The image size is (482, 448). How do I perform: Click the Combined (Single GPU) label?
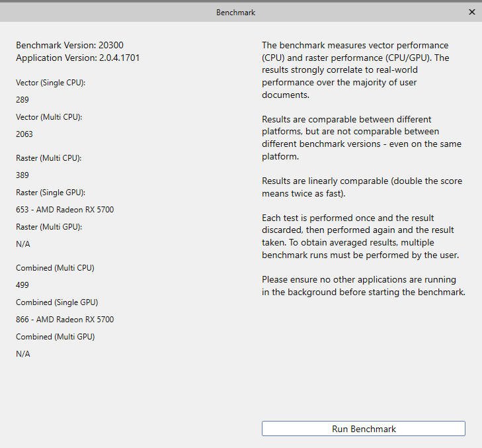click(x=57, y=302)
